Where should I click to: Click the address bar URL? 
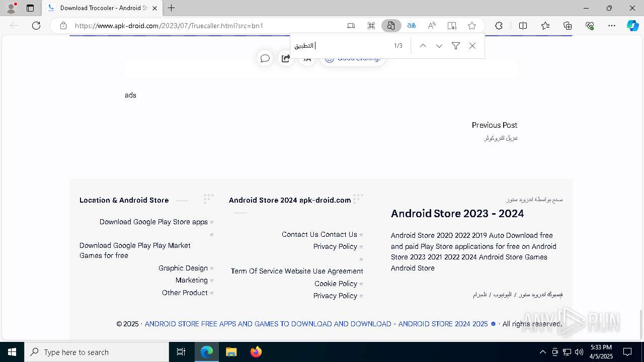coord(169,26)
